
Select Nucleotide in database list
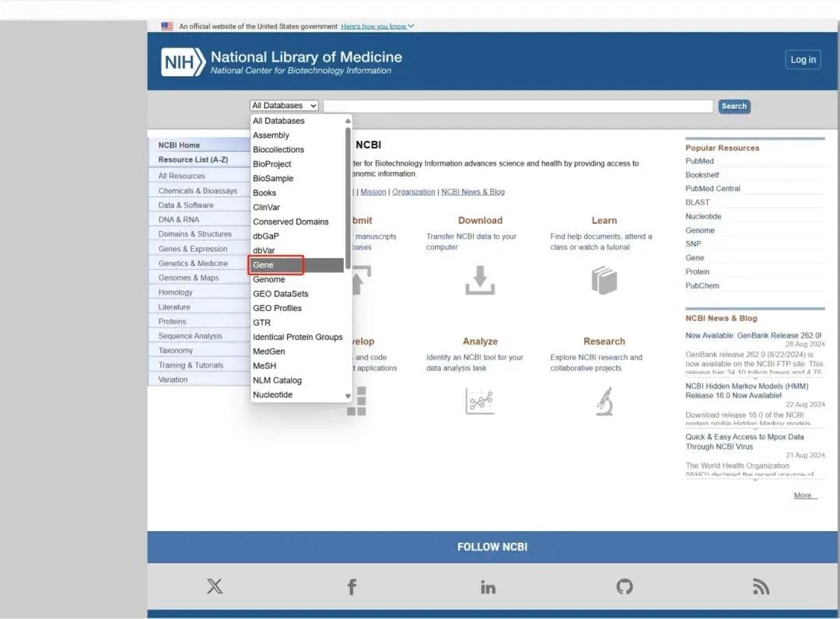pyautogui.click(x=297, y=394)
